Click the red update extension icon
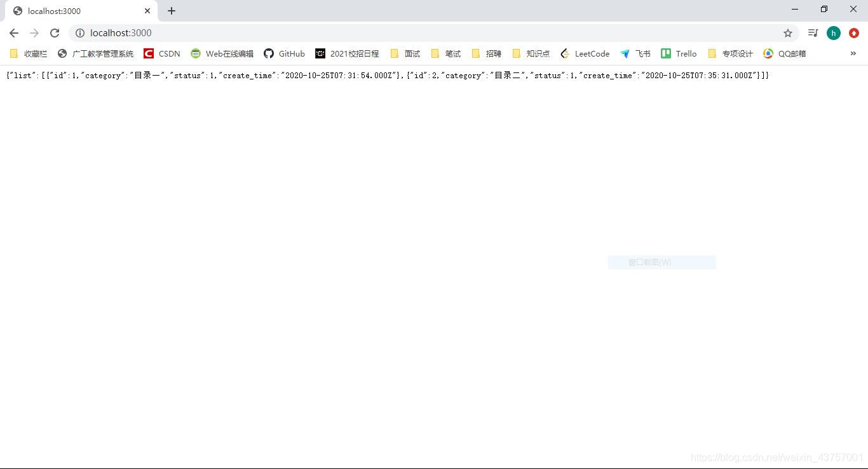The height and width of the screenshot is (469, 868). click(854, 33)
